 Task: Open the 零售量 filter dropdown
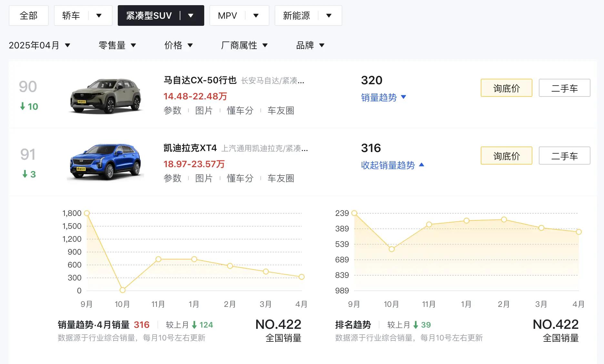tap(117, 45)
